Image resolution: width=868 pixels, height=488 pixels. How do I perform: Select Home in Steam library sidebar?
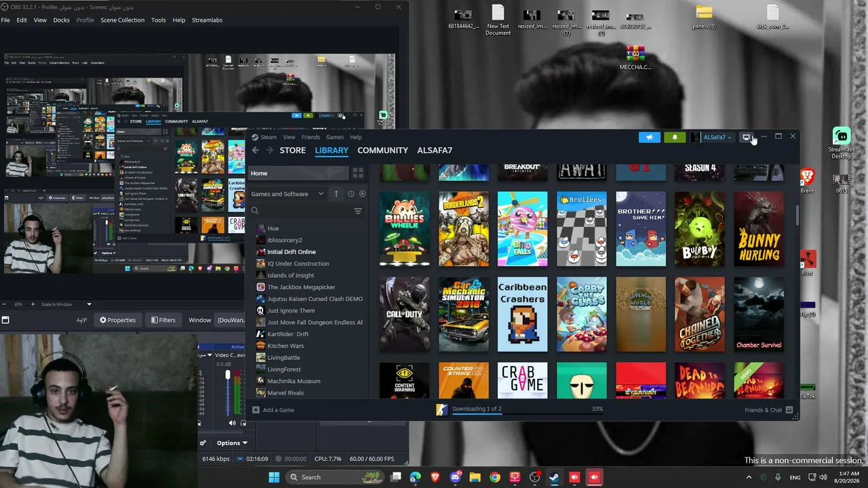(298, 174)
